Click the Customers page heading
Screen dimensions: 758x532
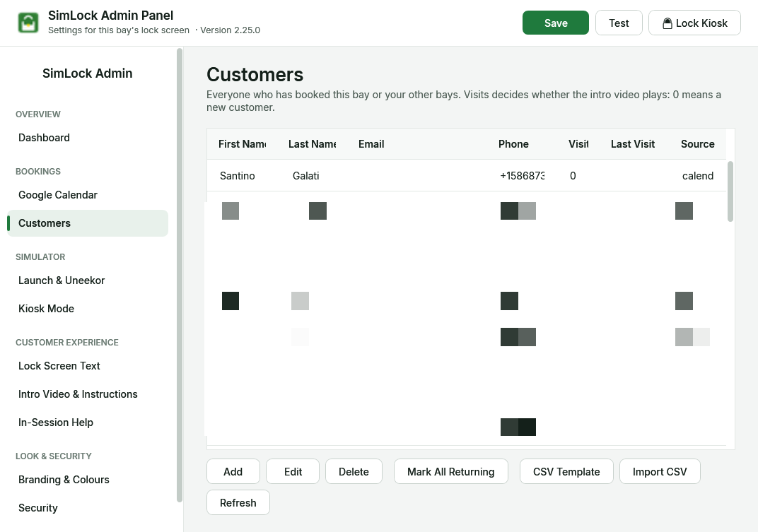(x=255, y=75)
